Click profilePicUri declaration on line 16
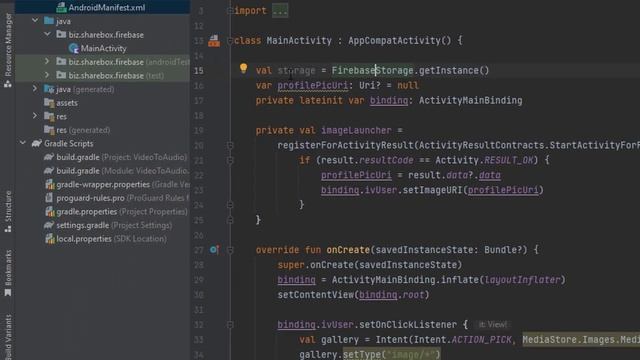This screenshot has width=640, height=360. click(x=313, y=85)
